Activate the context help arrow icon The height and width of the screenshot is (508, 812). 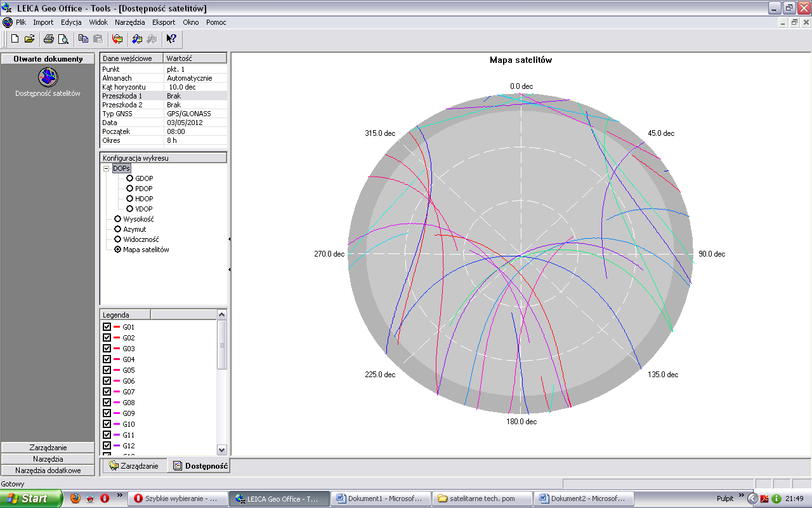point(171,39)
